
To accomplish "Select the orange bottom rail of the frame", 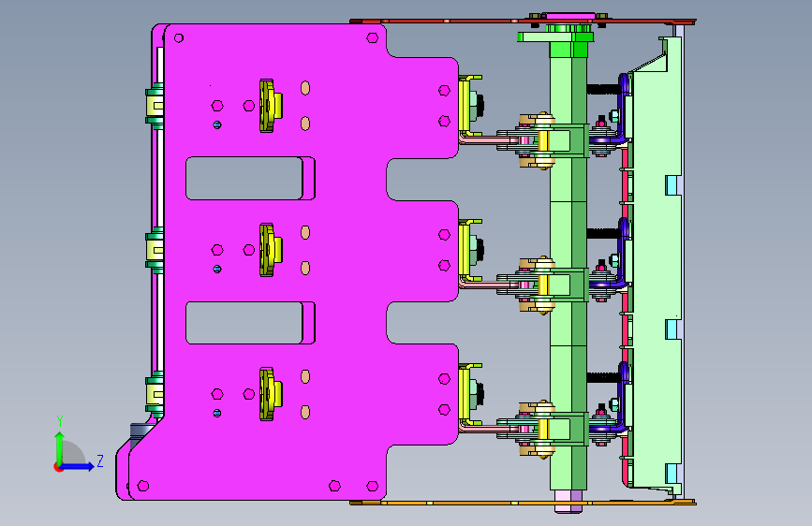I will coord(523,503).
